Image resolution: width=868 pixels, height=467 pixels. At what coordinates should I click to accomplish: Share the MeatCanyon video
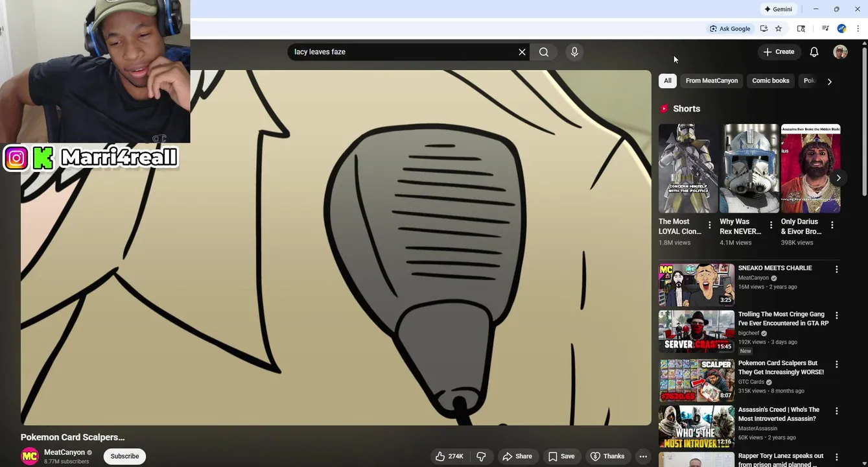click(517, 457)
